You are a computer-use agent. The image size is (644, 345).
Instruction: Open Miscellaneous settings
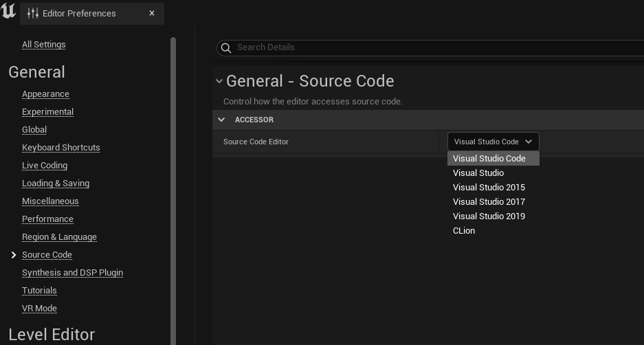50,201
